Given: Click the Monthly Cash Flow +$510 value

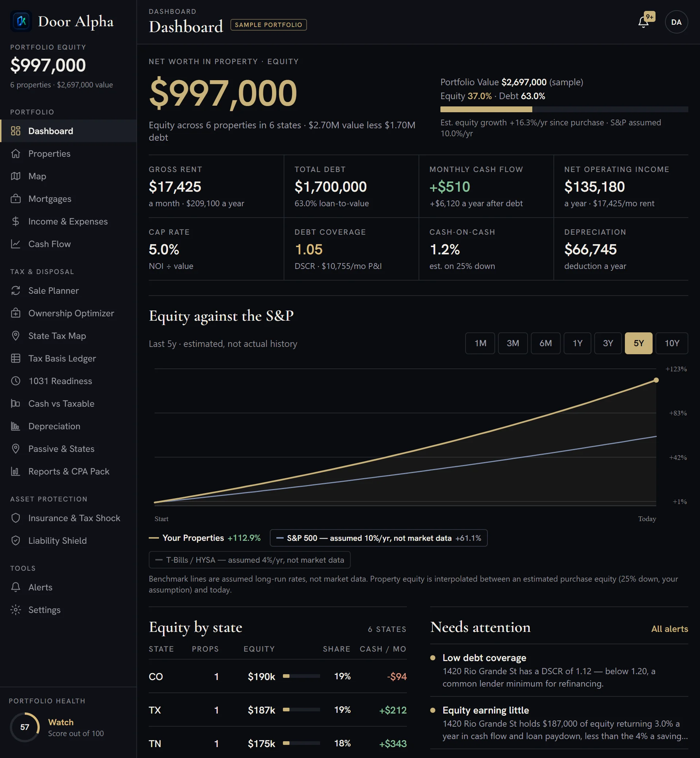Looking at the screenshot, I should click(x=450, y=187).
